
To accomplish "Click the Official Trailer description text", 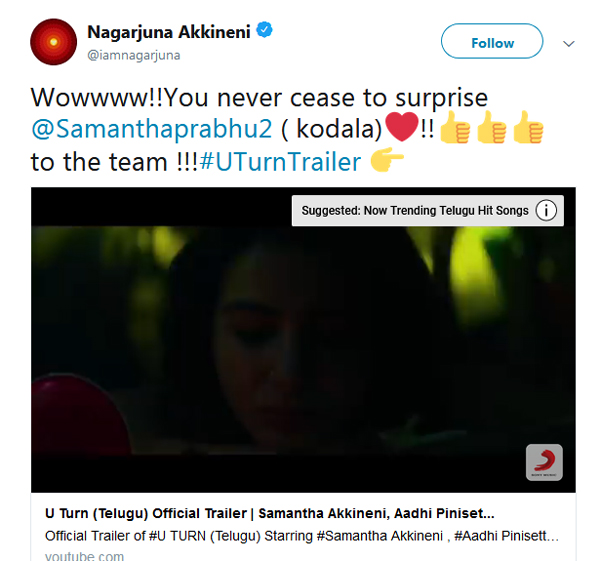I will (302, 536).
